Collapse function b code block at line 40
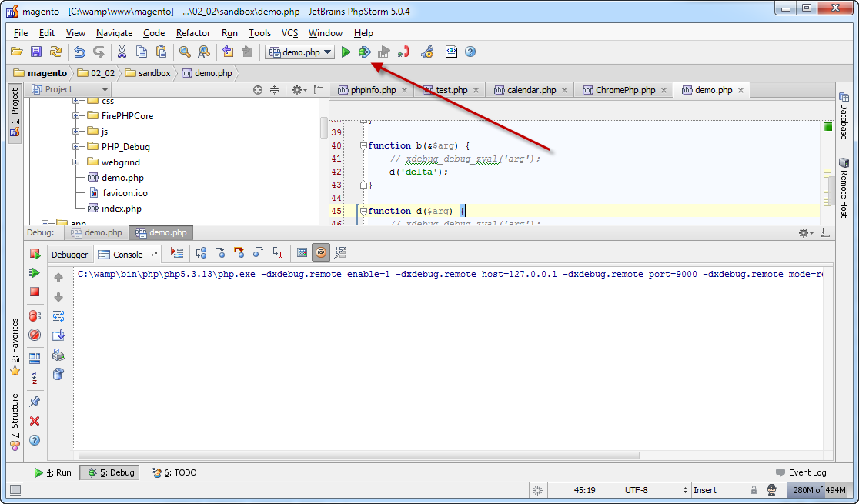This screenshot has height=504, width=859. point(363,145)
